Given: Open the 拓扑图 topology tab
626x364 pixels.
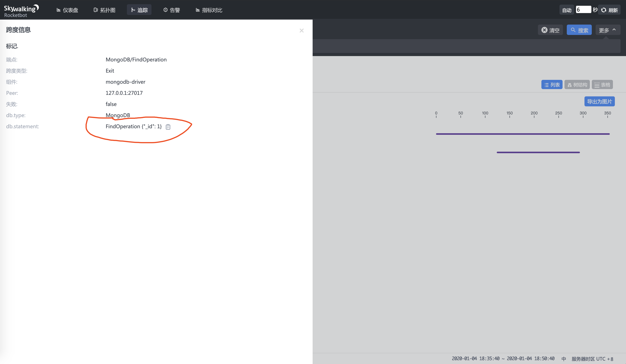Looking at the screenshot, I should tap(104, 10).
